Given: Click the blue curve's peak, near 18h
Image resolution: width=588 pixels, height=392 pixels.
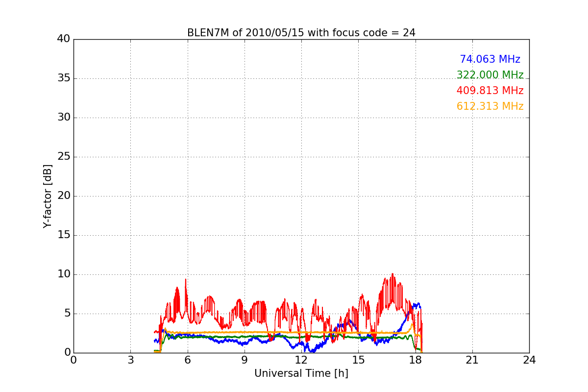Looking at the screenshot, I should click(x=418, y=304).
